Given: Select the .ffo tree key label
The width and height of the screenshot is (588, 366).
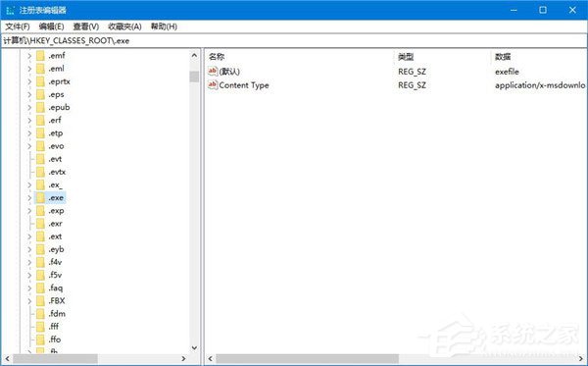Looking at the screenshot, I should 55,340.
